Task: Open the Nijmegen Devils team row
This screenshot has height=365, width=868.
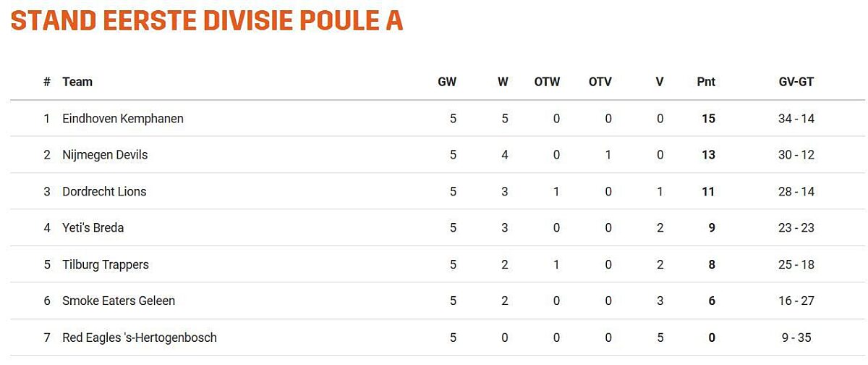Action: click(105, 154)
